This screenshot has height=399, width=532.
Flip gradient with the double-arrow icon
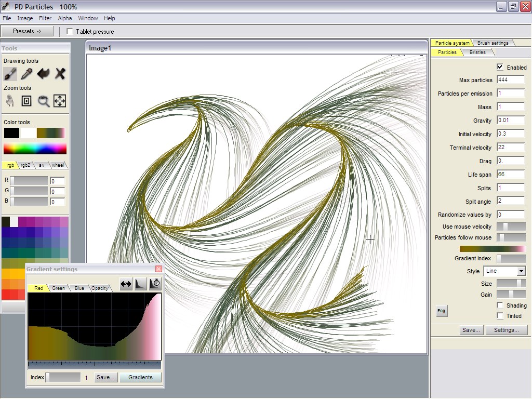point(126,284)
